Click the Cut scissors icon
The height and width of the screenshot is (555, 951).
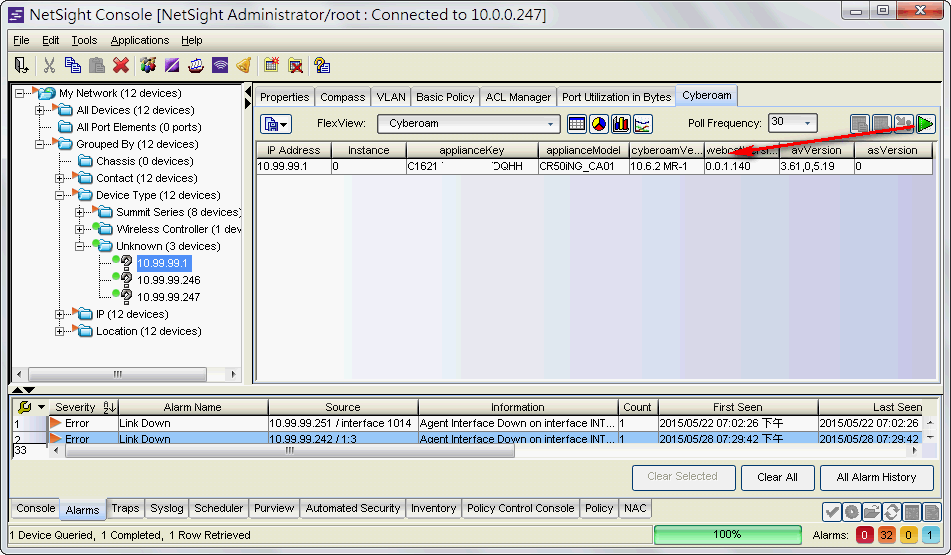pos(49,65)
